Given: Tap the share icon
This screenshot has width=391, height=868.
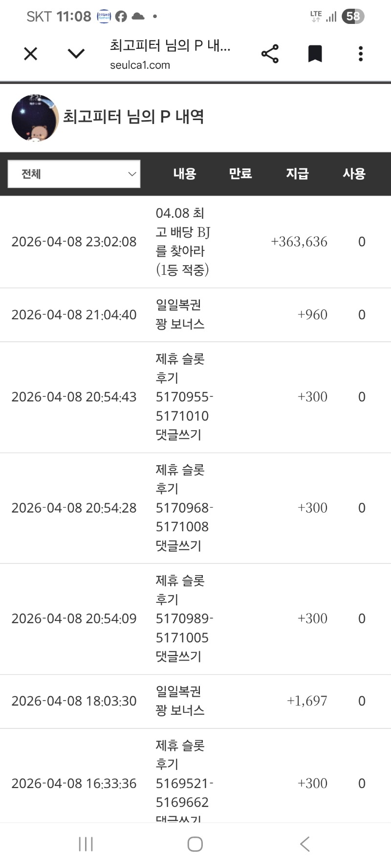Looking at the screenshot, I should [270, 54].
